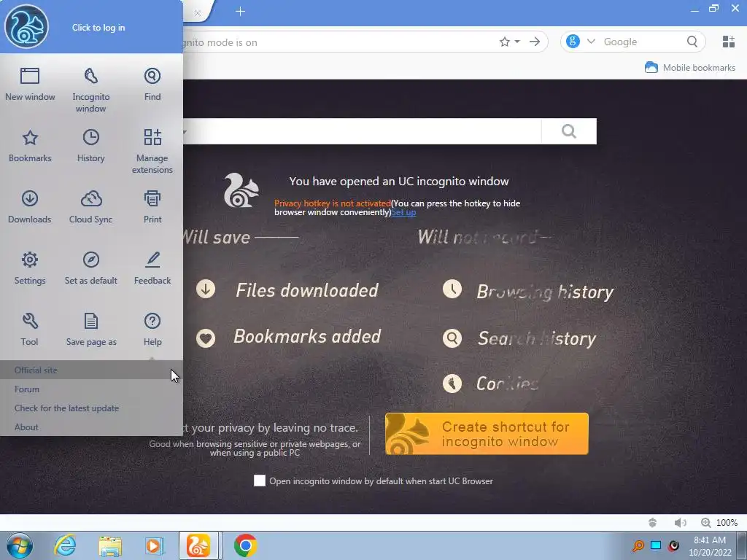Expand the bookmark star dropdown arrow
This screenshot has width=747, height=560.
(x=517, y=42)
